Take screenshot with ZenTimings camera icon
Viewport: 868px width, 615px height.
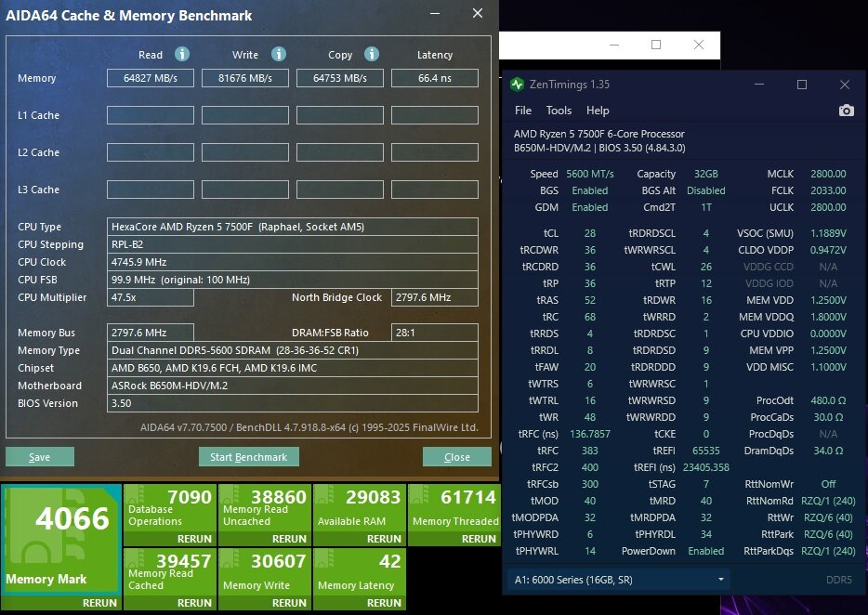click(846, 111)
